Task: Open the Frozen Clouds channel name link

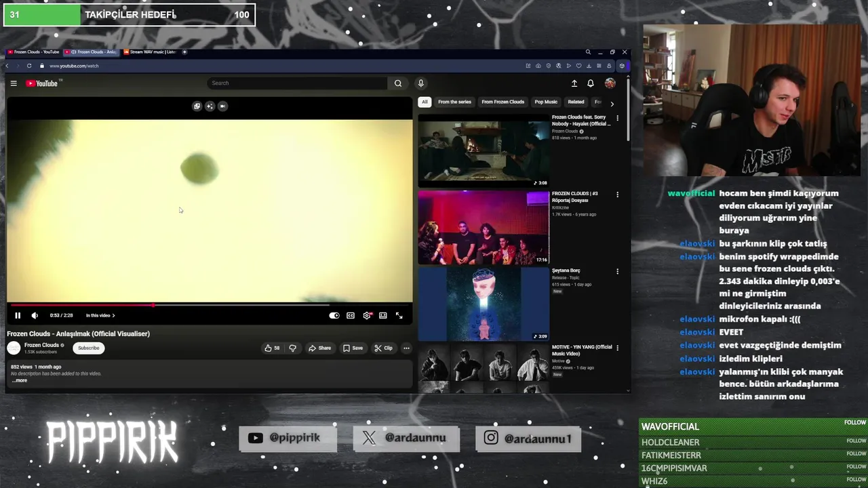Action: 41,345
